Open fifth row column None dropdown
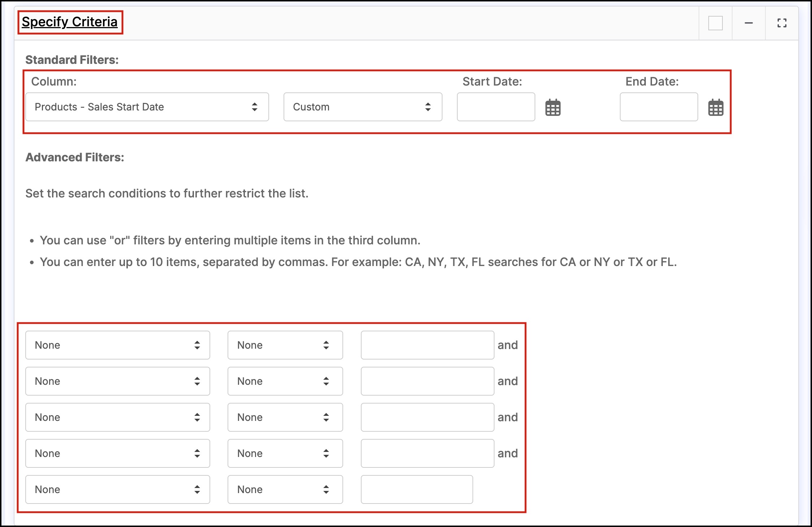This screenshot has height=527, width=812. click(117, 489)
